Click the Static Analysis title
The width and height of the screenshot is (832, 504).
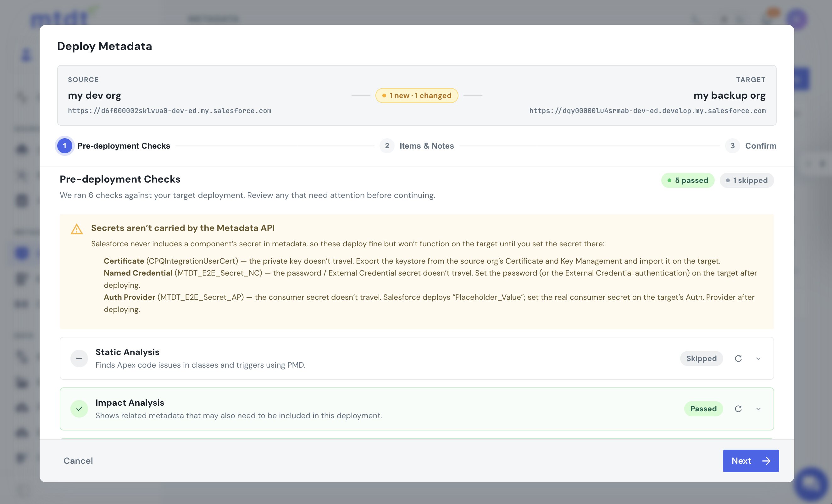click(127, 352)
